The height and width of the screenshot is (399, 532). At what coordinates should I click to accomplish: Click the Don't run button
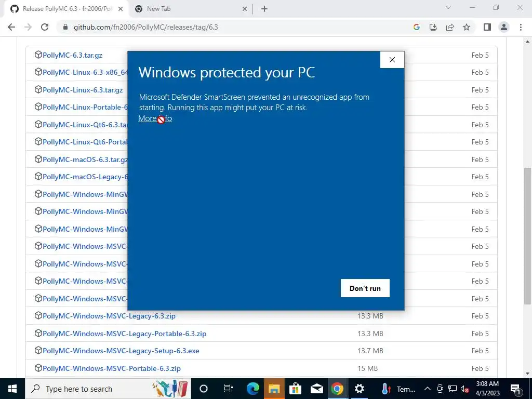click(365, 288)
